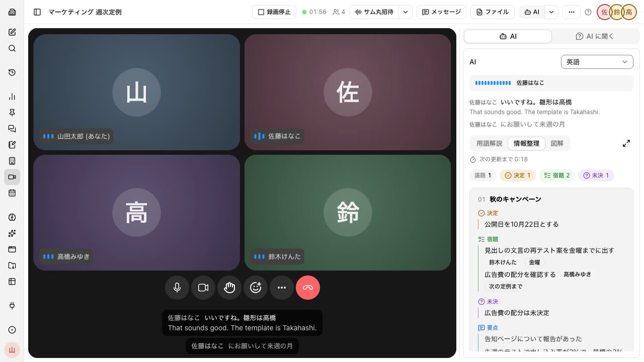Screen dimensions: 644x362
Task: Click サム丸招待 button
Action: (x=374, y=12)
